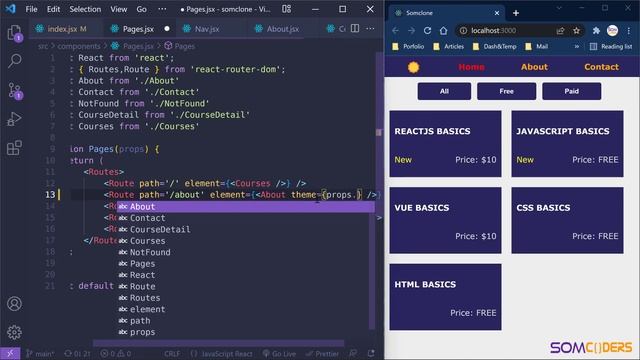Close the Somclone browser tab
The height and width of the screenshot is (360, 640).
point(497,13)
